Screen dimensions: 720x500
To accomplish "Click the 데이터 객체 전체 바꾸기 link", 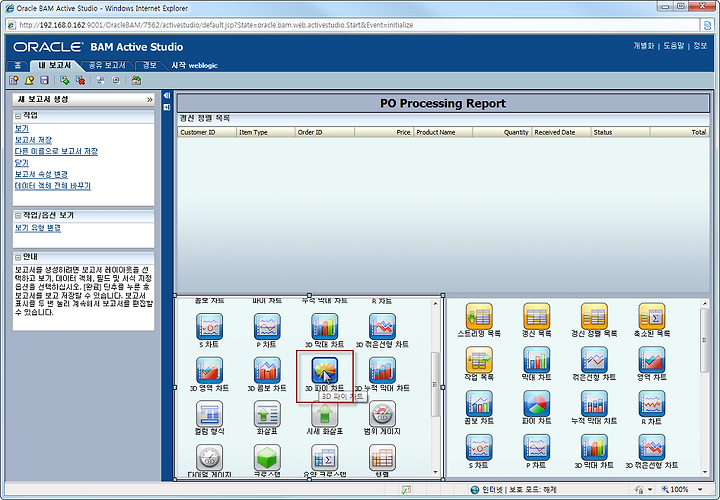I will (x=53, y=186).
